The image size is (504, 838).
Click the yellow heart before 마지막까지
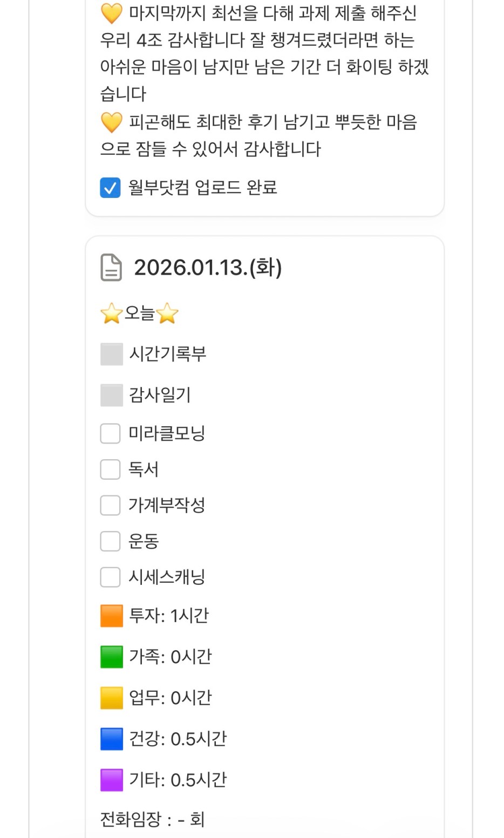coord(111,13)
